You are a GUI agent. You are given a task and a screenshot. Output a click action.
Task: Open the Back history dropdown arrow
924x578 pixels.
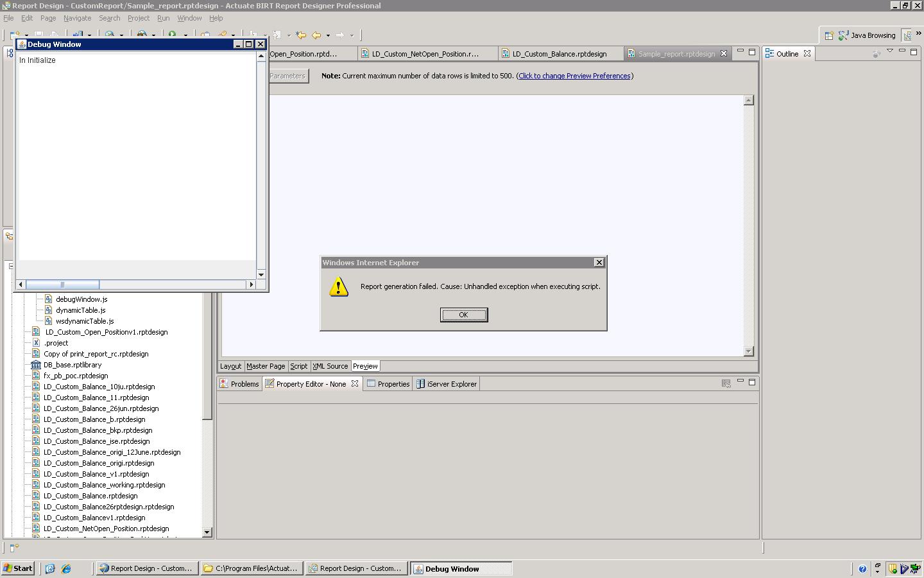[328, 35]
